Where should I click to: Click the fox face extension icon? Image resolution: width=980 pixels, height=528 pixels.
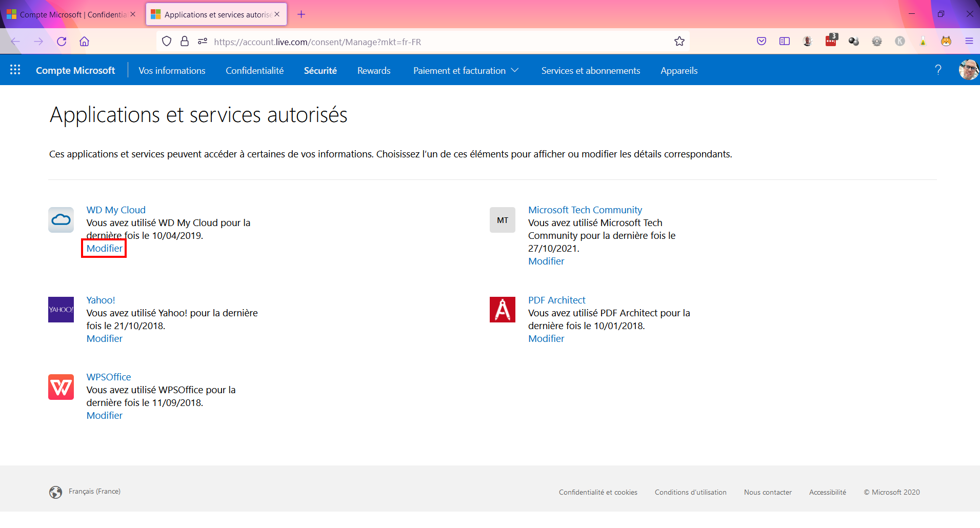(x=946, y=42)
